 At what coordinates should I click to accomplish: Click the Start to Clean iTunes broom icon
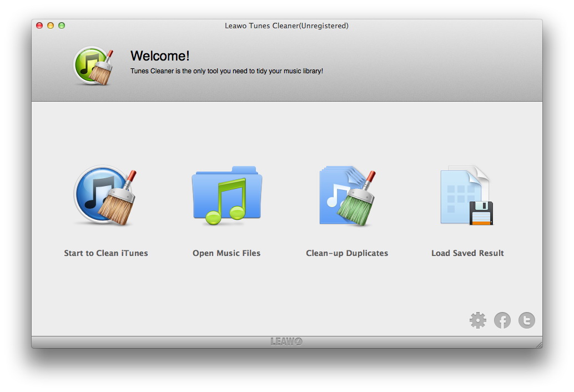(x=105, y=195)
